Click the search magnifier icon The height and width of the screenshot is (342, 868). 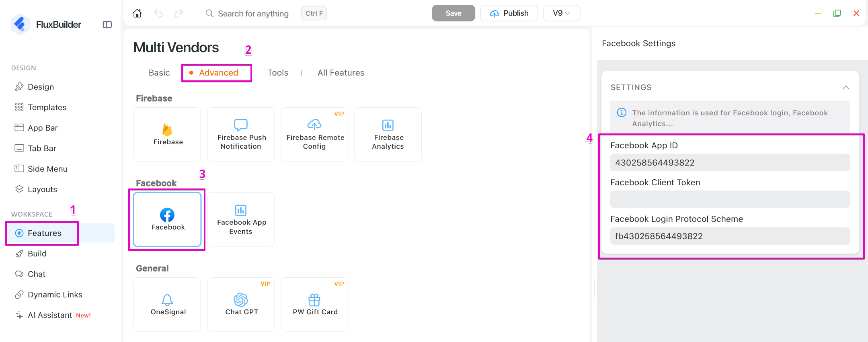click(x=209, y=13)
